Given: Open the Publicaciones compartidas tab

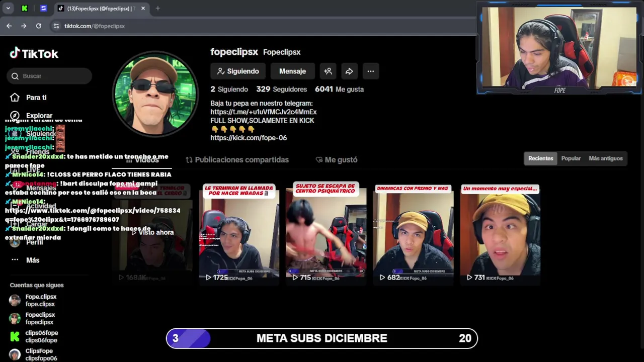Looking at the screenshot, I should pos(237,160).
